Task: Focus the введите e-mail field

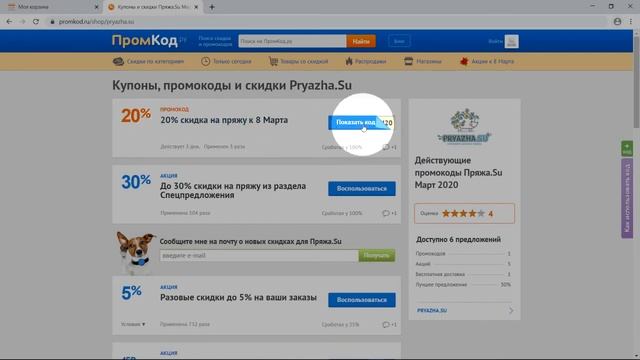Action: (x=259, y=256)
